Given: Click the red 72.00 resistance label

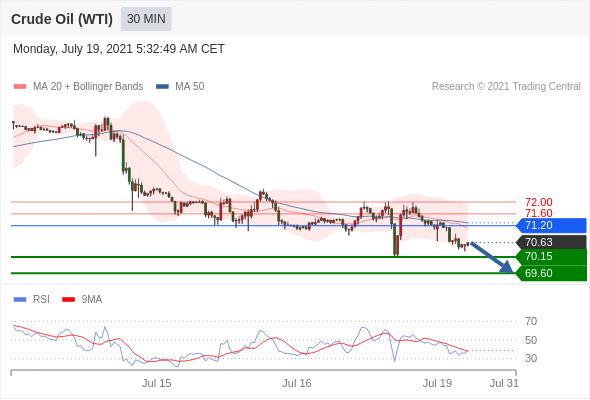Looking at the screenshot, I should (x=538, y=202).
